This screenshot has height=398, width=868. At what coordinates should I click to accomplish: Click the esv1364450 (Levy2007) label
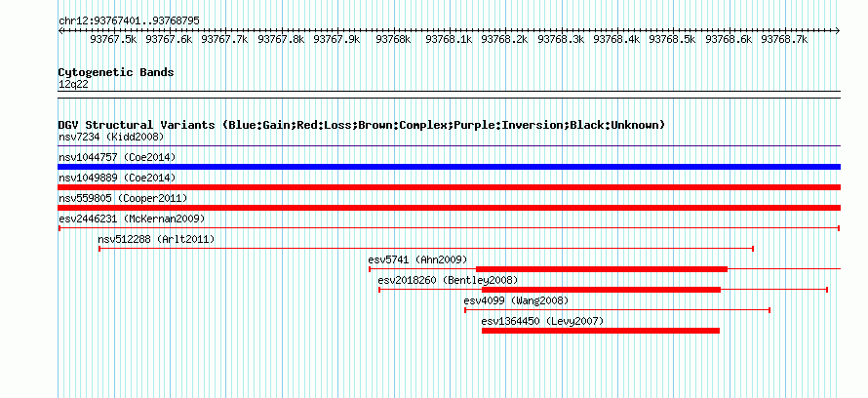click(x=542, y=321)
